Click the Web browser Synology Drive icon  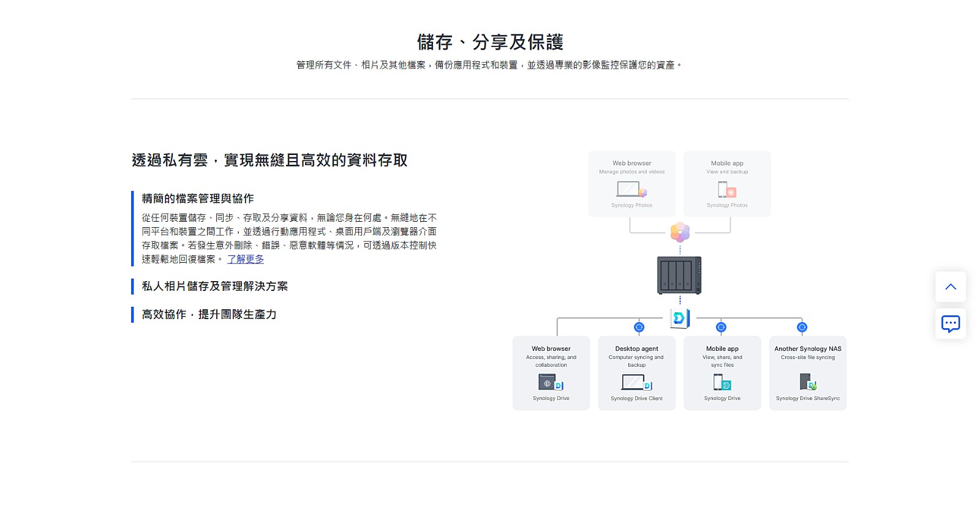pos(551,382)
